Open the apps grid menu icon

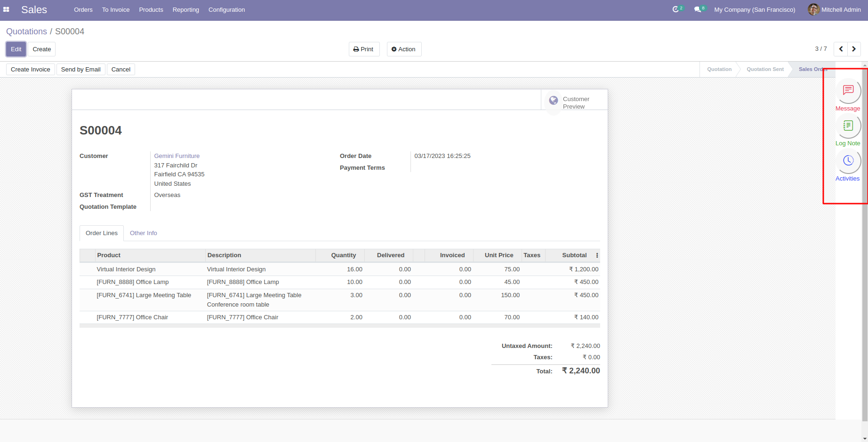tap(6, 9)
